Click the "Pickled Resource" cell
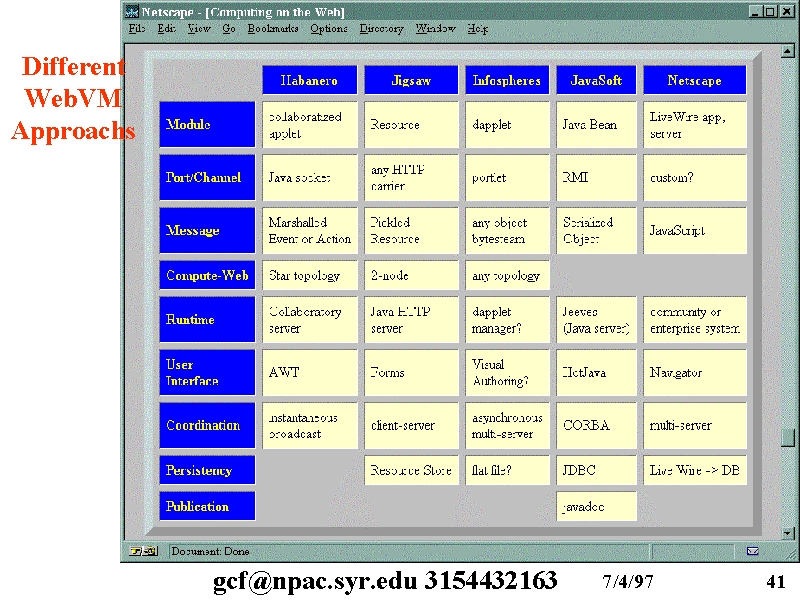 coord(411,231)
